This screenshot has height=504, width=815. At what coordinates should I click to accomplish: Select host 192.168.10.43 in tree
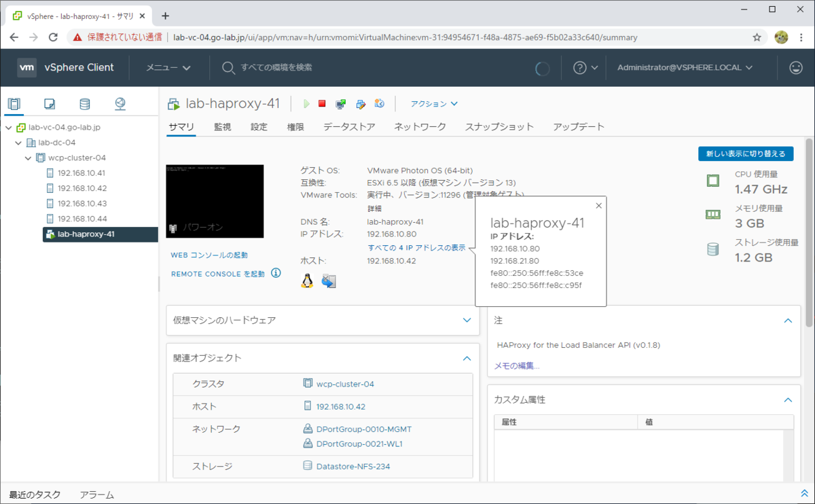pos(81,204)
